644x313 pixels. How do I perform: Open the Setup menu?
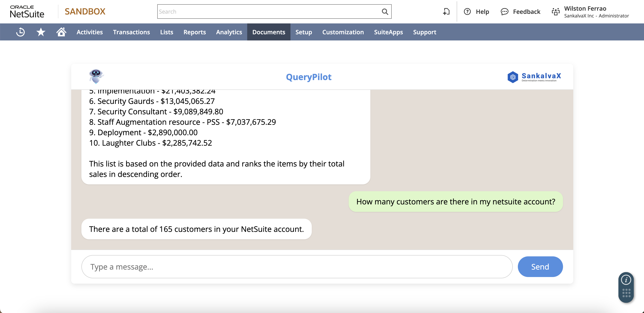(x=303, y=32)
